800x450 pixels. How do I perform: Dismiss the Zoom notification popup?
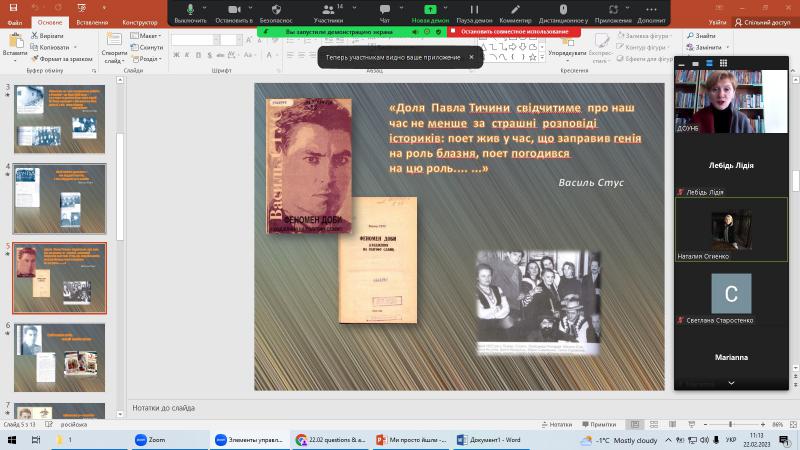click(471, 57)
